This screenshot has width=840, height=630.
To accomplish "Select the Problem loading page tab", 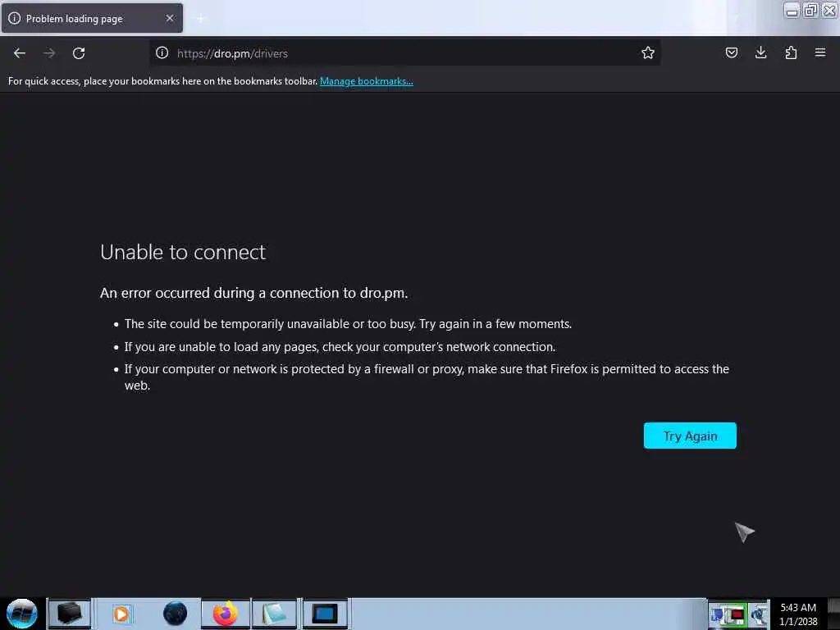I will click(92, 18).
